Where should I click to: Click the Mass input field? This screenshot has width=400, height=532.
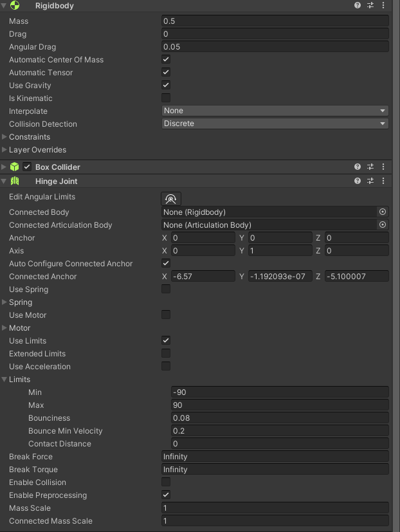pyautogui.click(x=275, y=21)
